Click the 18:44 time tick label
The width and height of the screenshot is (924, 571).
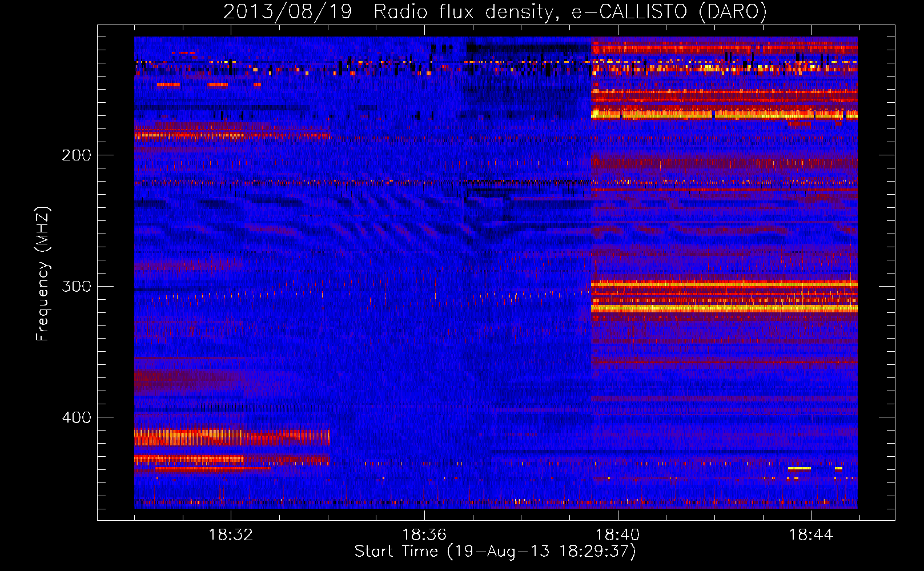click(x=811, y=535)
